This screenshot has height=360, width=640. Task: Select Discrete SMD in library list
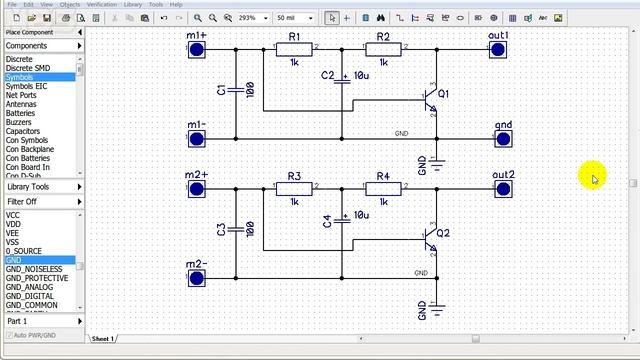pyautogui.click(x=28, y=68)
